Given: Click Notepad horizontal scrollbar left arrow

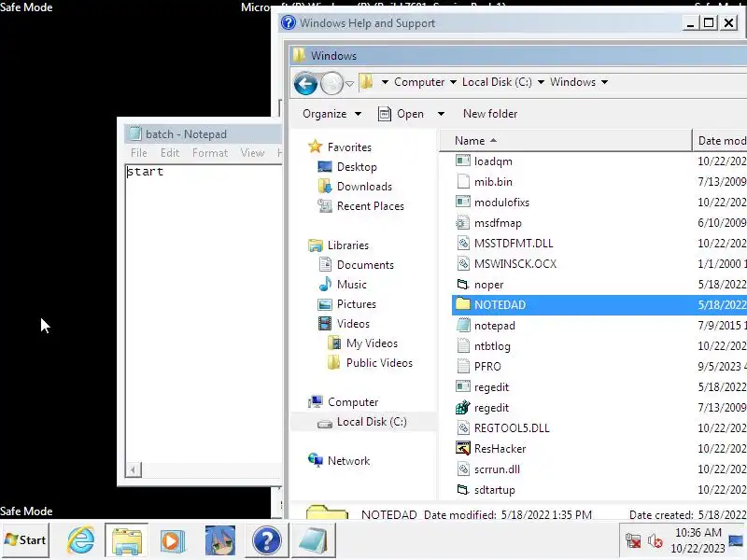Looking at the screenshot, I should coord(133,470).
